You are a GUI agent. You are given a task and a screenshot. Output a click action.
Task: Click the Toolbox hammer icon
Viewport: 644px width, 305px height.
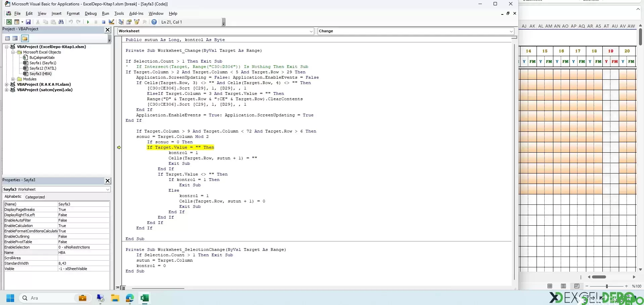pos(145,22)
